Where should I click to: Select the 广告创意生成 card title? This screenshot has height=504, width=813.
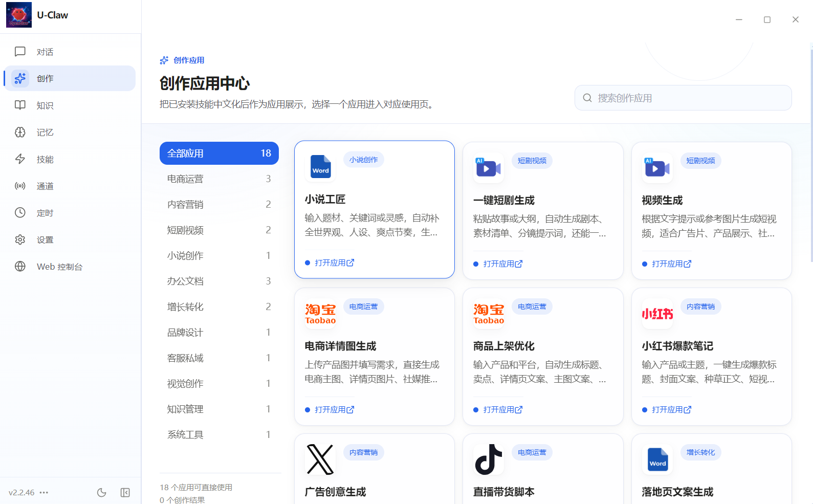[335, 492]
